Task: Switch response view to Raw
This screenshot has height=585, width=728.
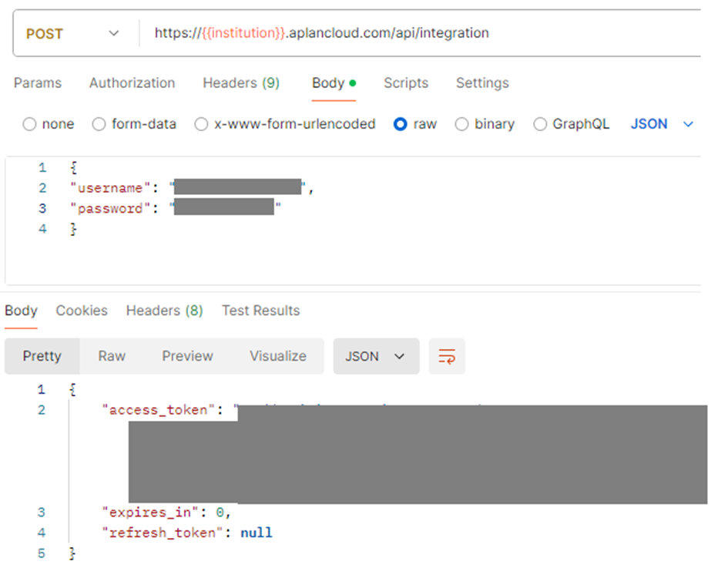Action: 112,356
